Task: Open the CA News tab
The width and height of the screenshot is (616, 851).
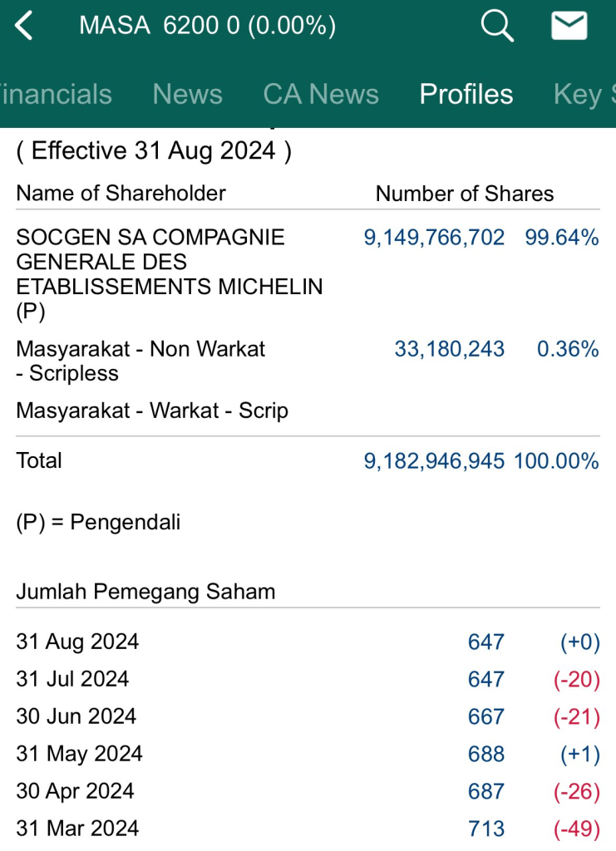Action: (321, 94)
